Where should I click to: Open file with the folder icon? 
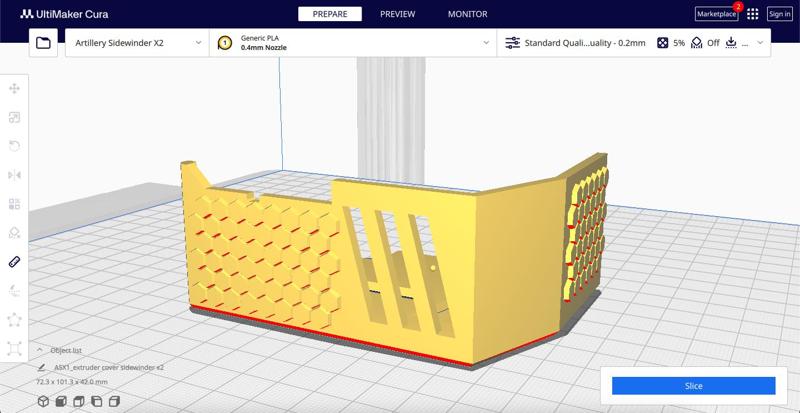(43, 43)
